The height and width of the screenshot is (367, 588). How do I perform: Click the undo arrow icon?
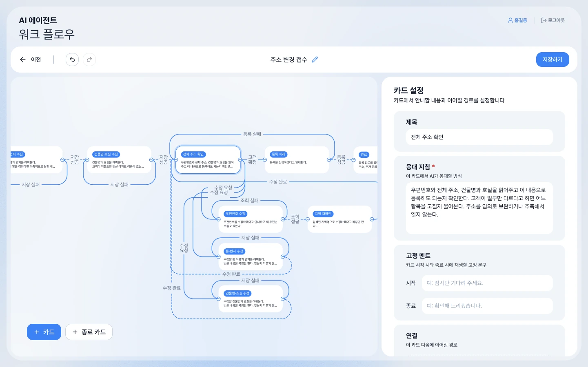[x=72, y=60]
